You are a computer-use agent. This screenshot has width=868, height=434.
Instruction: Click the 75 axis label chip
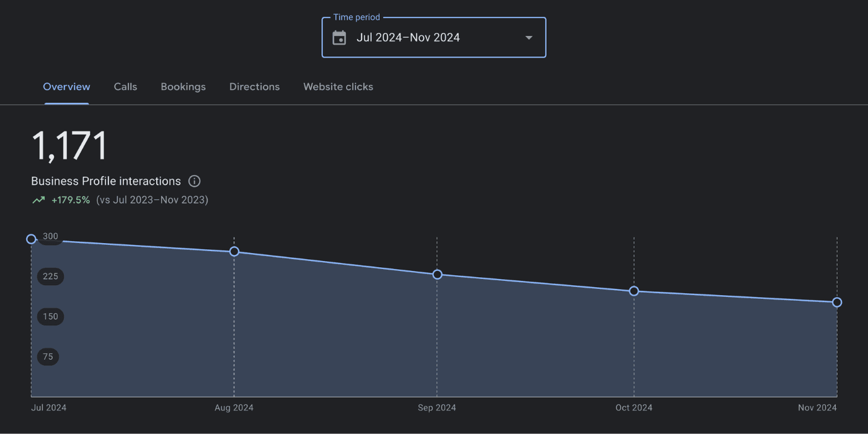[48, 356]
